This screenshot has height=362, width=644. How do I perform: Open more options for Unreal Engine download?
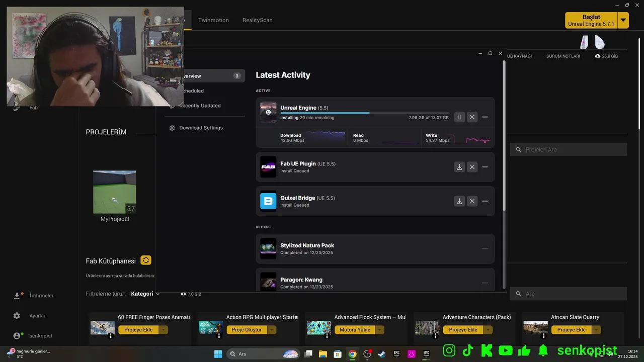(485, 117)
